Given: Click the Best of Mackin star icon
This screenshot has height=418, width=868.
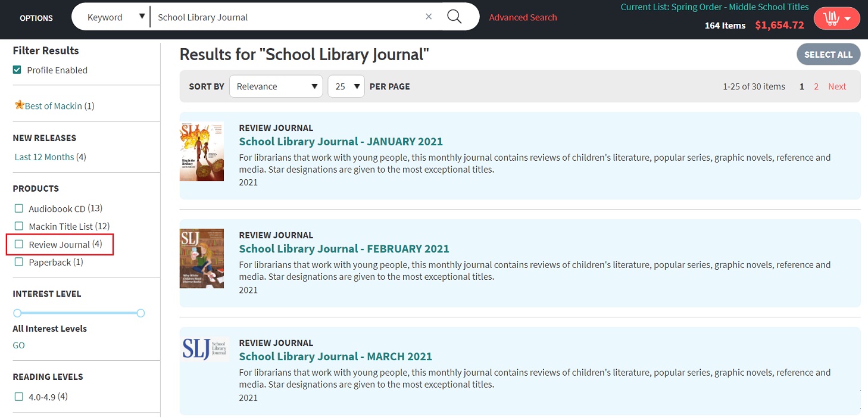Looking at the screenshot, I should pyautogui.click(x=19, y=105).
